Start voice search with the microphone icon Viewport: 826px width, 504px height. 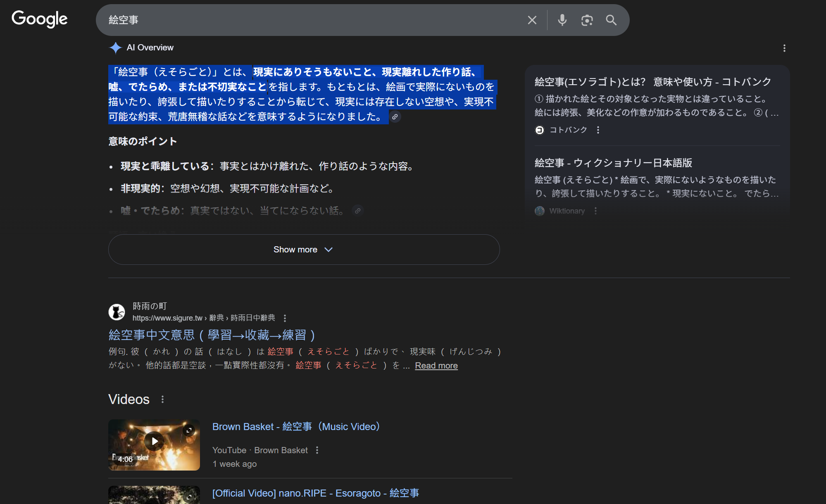(562, 20)
